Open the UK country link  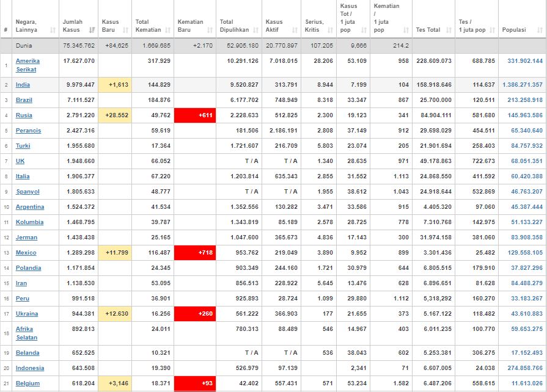point(20,161)
